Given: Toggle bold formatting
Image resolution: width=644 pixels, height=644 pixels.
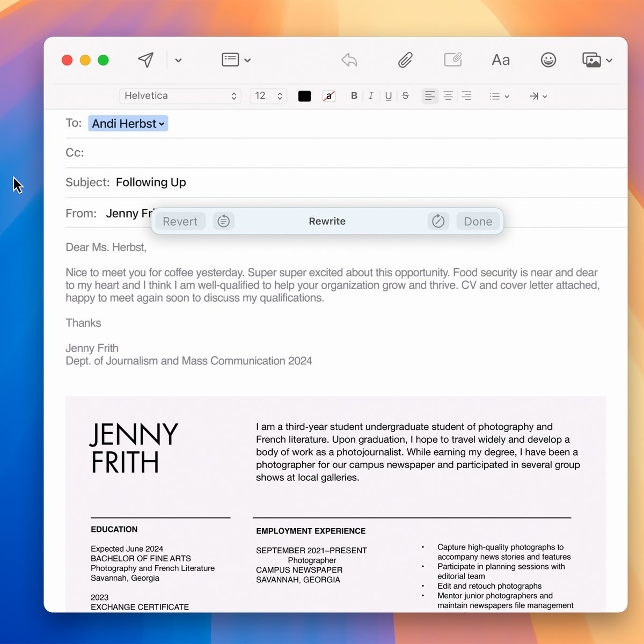Looking at the screenshot, I should click(354, 96).
